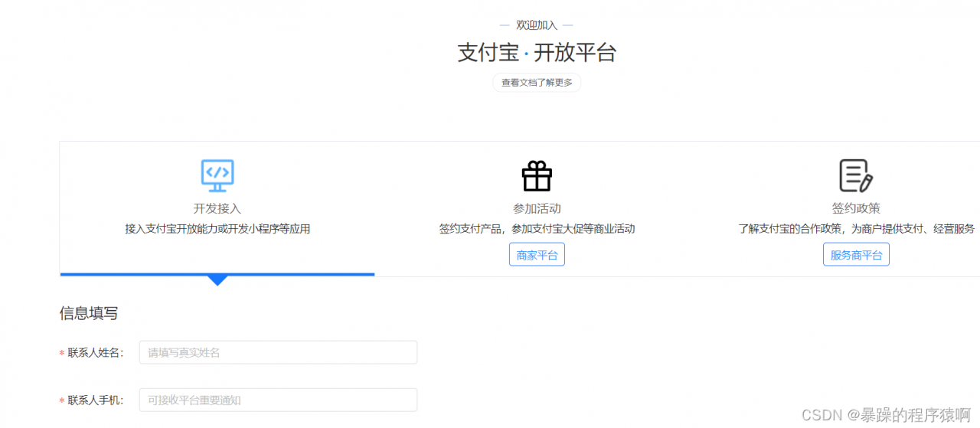Open the 服务商平台 button

[x=856, y=255]
